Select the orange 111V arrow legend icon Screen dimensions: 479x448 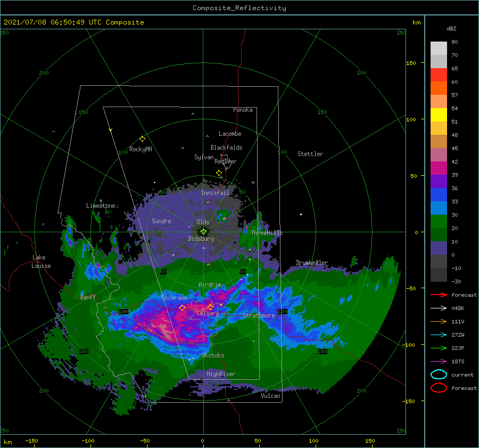point(439,321)
